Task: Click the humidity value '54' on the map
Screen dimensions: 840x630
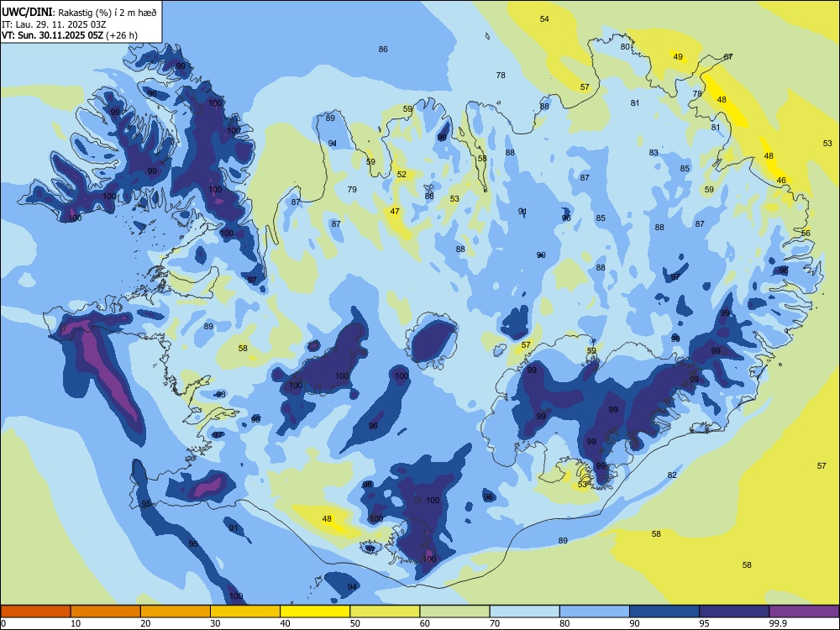Action: coord(544,19)
